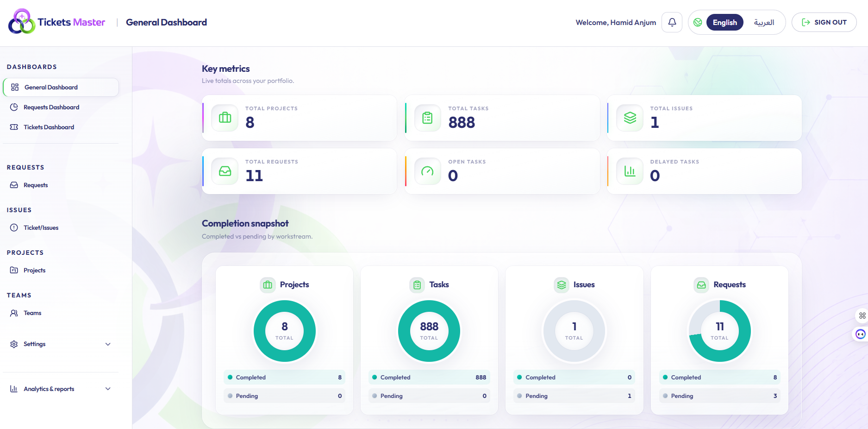
Task: Click the Tickets Dashboard ticket icon
Action: (x=14, y=127)
